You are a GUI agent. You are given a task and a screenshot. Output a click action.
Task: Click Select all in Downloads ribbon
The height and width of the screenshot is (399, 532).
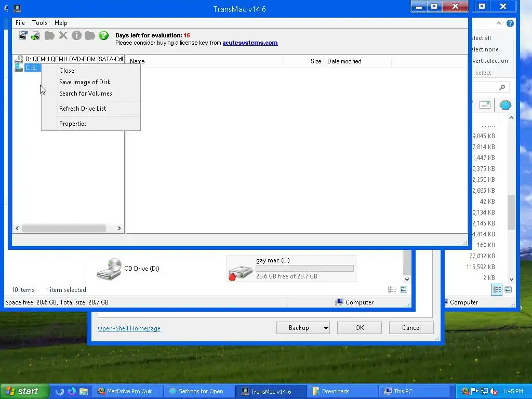(x=481, y=38)
